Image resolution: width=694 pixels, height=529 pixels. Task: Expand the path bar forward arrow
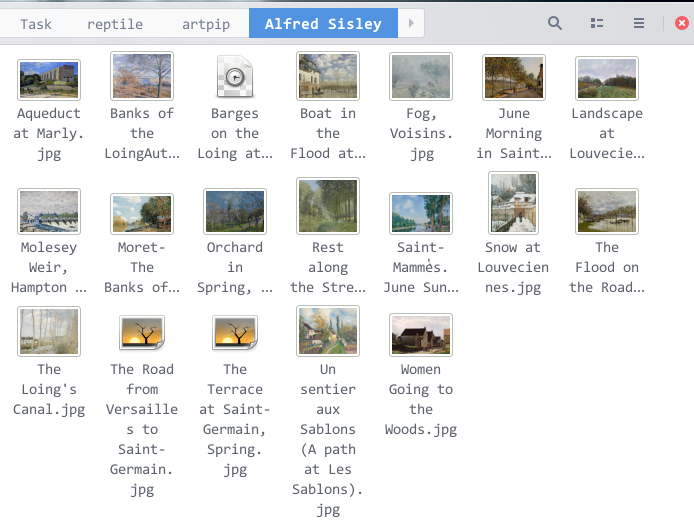(410, 23)
